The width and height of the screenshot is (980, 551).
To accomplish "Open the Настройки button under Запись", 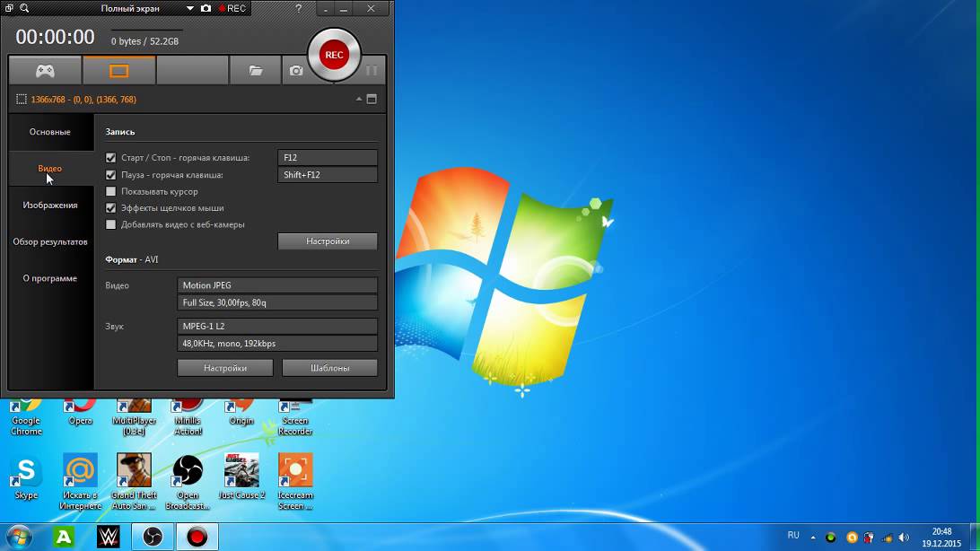I will [x=328, y=241].
